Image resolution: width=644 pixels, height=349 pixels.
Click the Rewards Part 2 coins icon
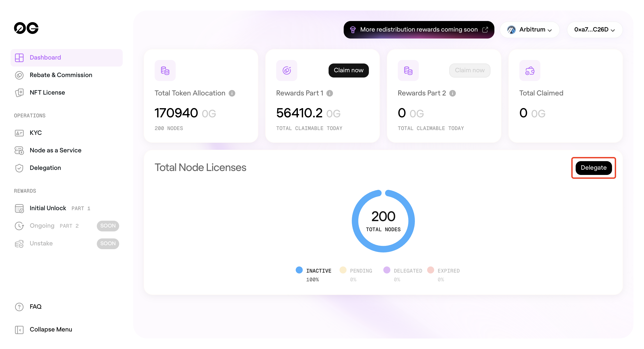(x=408, y=71)
